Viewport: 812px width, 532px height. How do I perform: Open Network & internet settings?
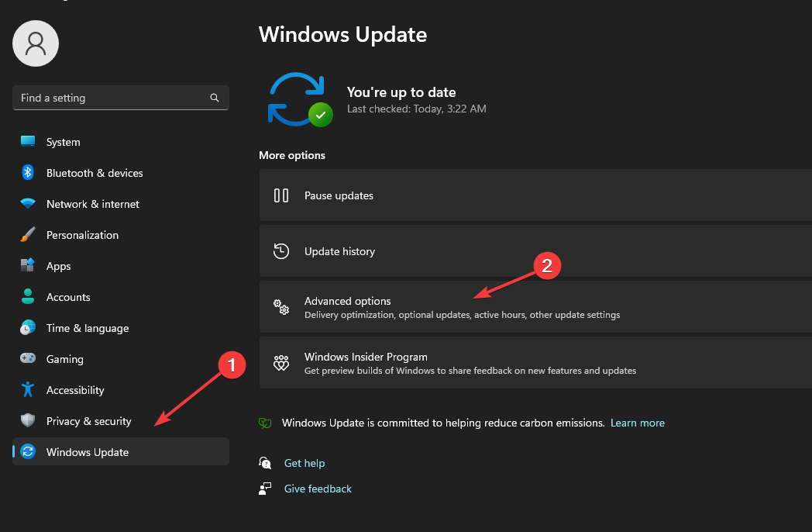tap(121, 204)
